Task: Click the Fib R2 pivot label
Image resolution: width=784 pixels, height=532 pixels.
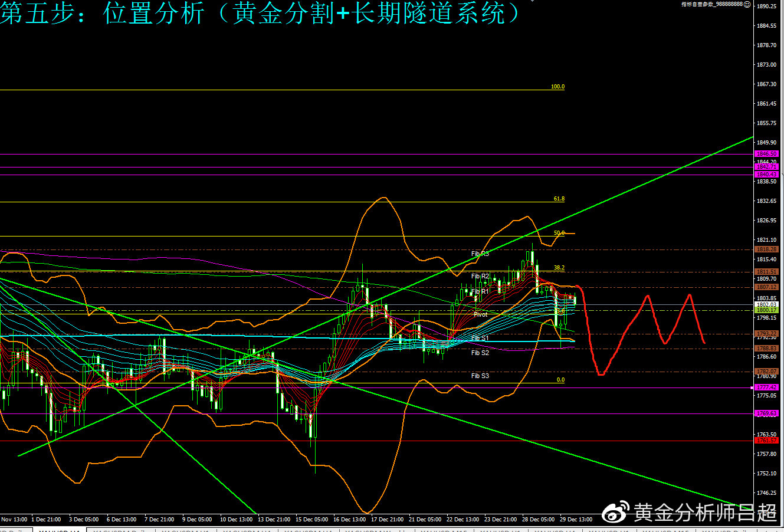Action: (480, 276)
